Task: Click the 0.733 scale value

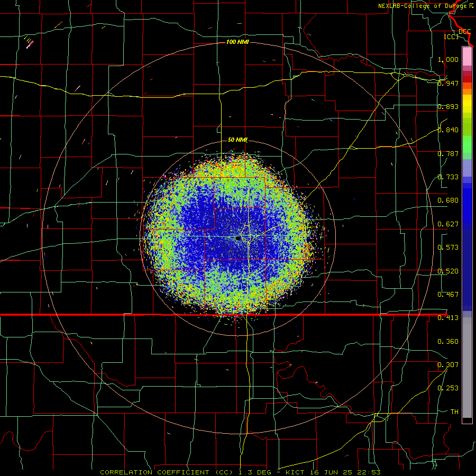Action: pyautogui.click(x=448, y=177)
